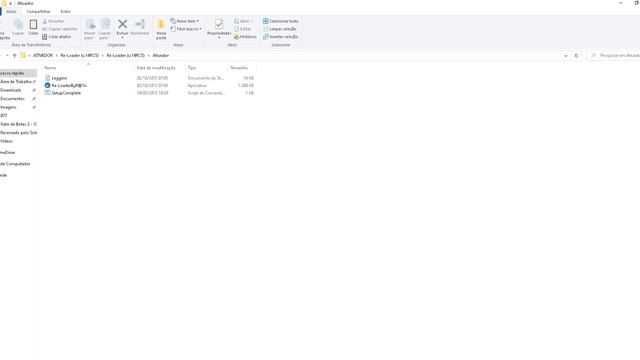
Task: Click the SetupComplete file name
Action: pos(66,93)
